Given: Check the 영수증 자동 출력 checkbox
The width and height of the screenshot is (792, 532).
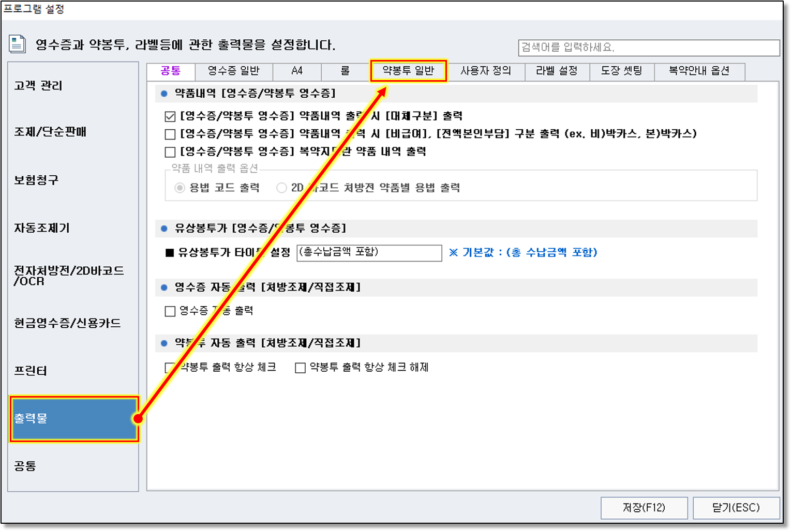Looking at the screenshot, I should 170,311.
